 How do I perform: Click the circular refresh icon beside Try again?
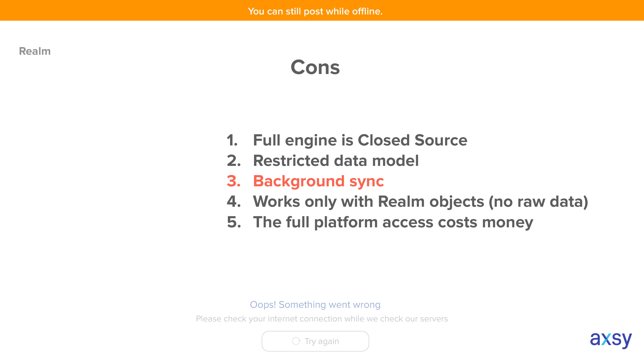296,341
